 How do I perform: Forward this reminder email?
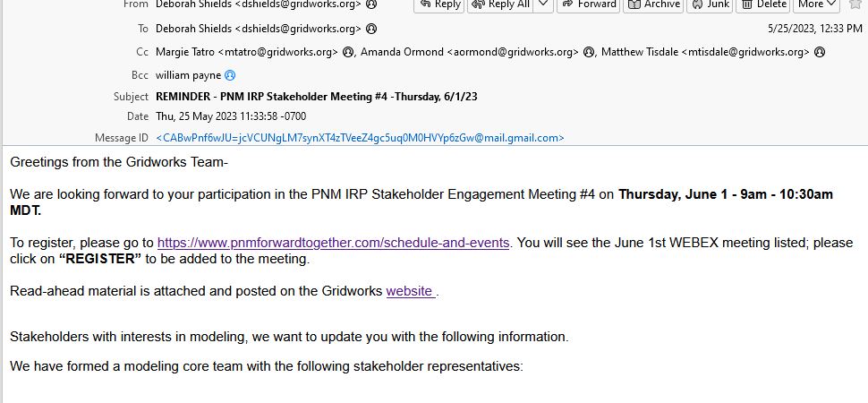click(589, 4)
